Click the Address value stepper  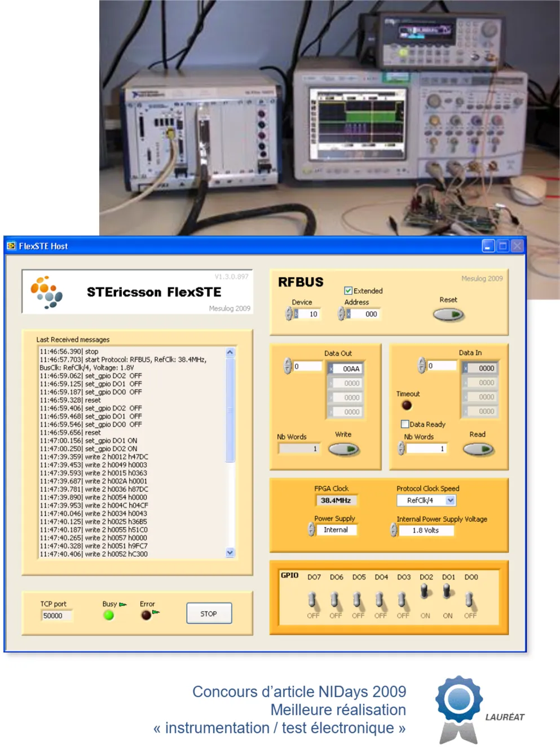[x=341, y=314]
